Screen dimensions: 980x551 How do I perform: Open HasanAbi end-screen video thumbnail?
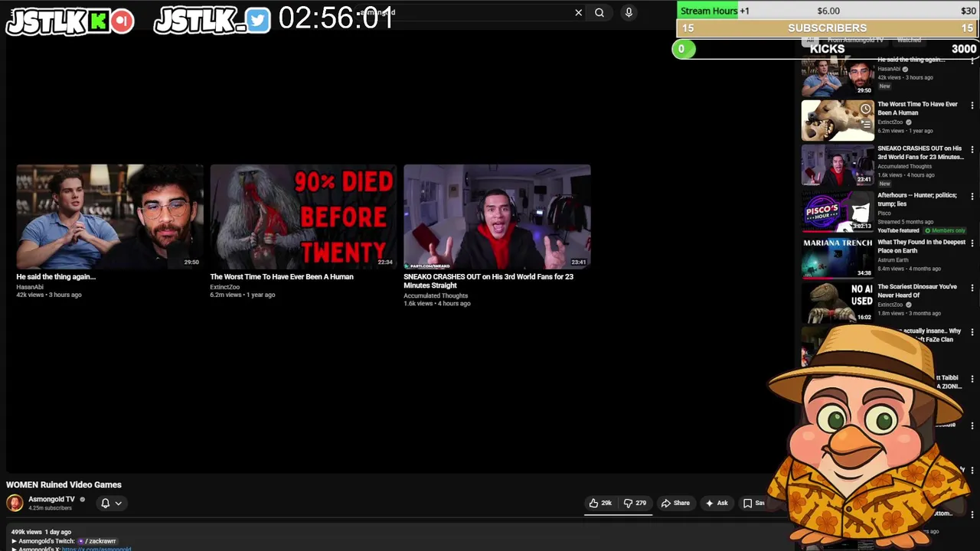pyautogui.click(x=110, y=217)
